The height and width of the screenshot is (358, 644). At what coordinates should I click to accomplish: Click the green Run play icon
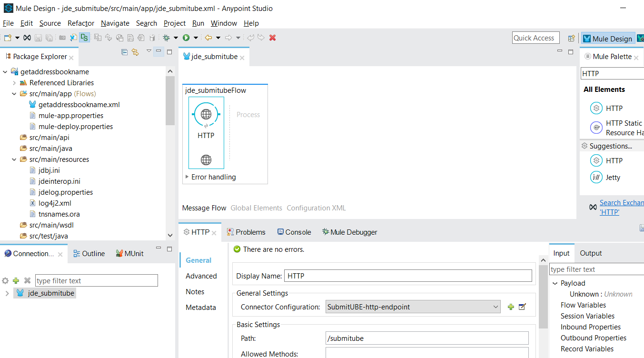pyautogui.click(x=186, y=38)
